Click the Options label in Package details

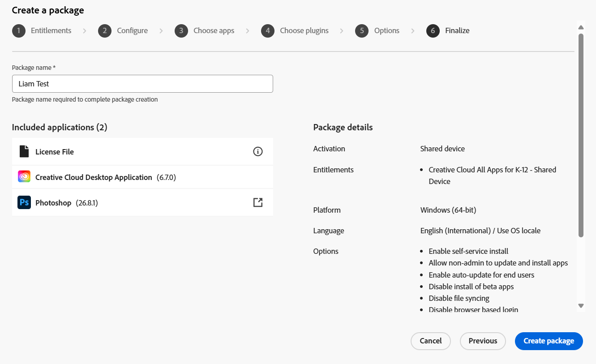pos(326,251)
